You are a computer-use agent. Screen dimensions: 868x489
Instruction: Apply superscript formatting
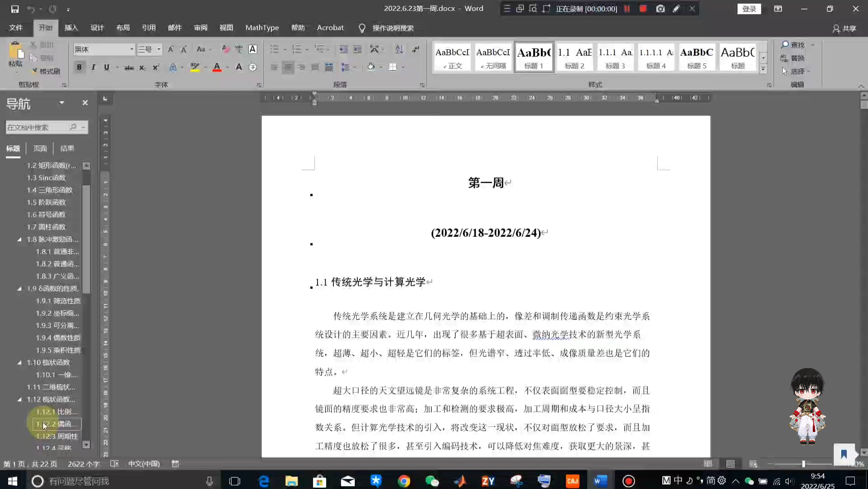coord(155,67)
